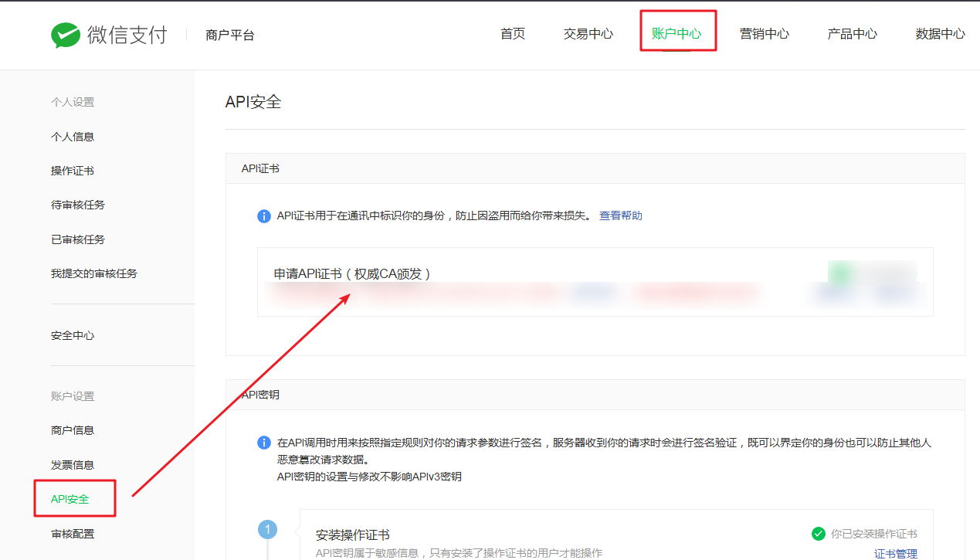Screen dimensions: 980x560
Task: Open 个人信息 in the sidebar
Action: tap(73, 137)
